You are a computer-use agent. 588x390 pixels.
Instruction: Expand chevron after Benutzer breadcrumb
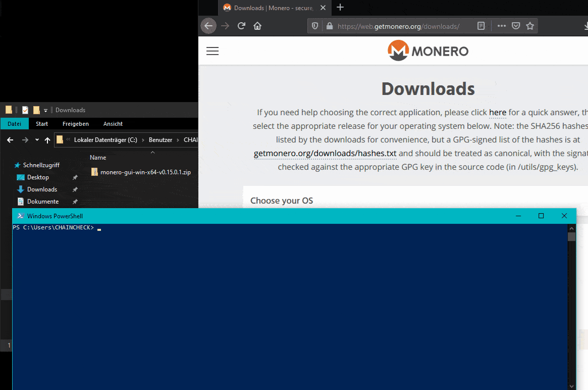click(x=178, y=140)
